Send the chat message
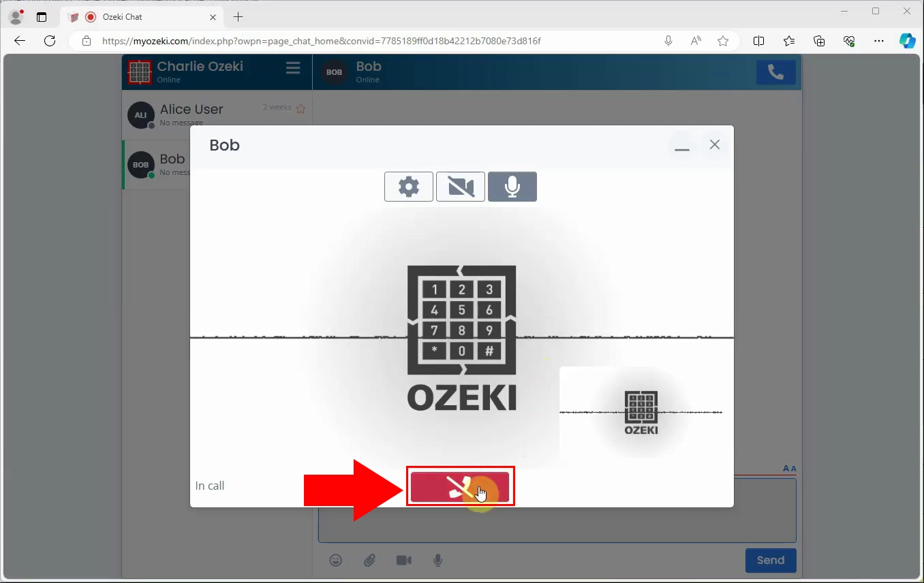Viewport: 924px width, 583px height. [771, 561]
